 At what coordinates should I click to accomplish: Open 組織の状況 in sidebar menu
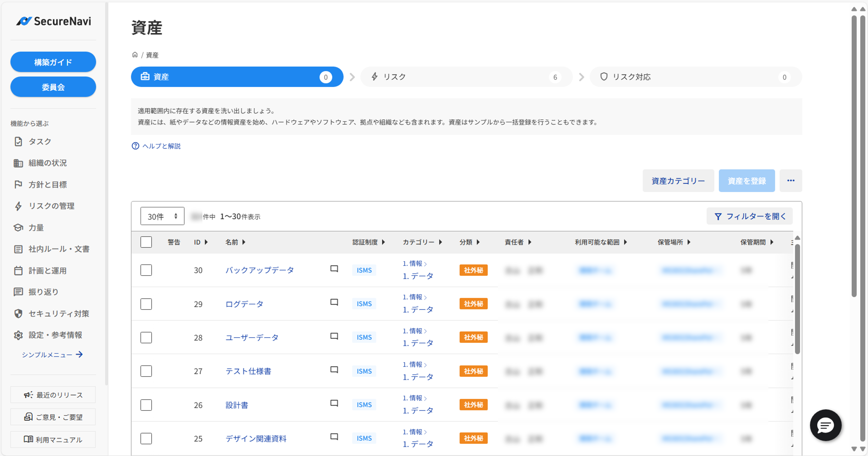(48, 163)
